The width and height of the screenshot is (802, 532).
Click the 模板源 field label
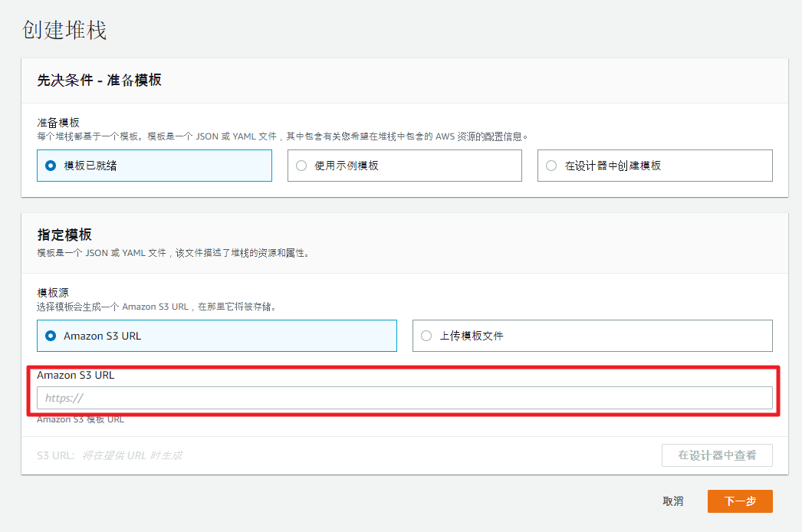click(x=53, y=293)
